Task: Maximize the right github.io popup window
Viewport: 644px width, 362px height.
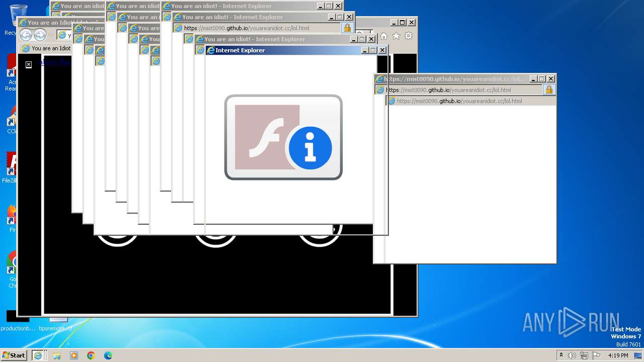Action: click(x=542, y=79)
